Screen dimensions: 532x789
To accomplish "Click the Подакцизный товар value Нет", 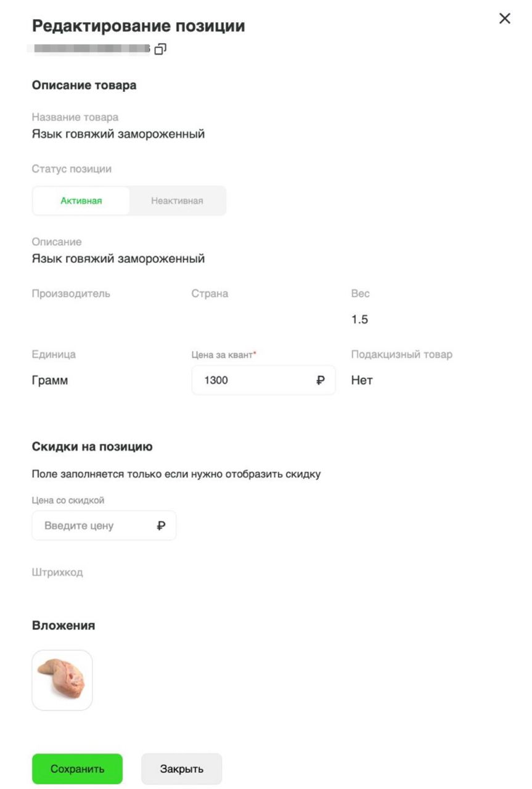I will click(x=362, y=380).
